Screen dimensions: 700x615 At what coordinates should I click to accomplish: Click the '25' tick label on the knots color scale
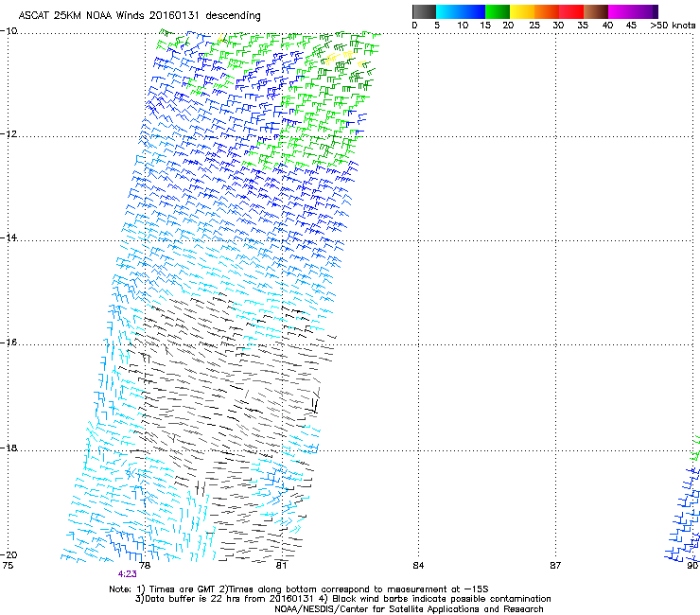(534, 26)
